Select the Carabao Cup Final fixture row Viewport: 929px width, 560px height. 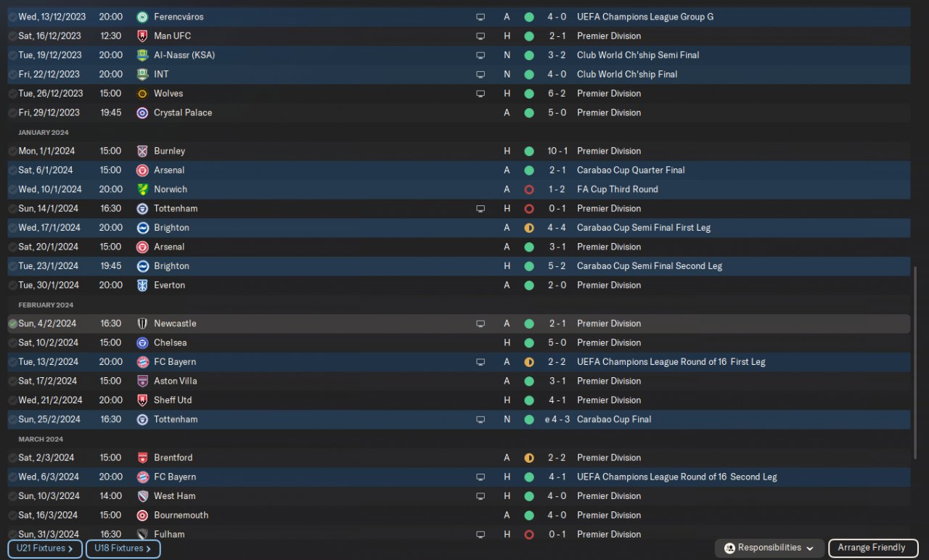point(459,419)
